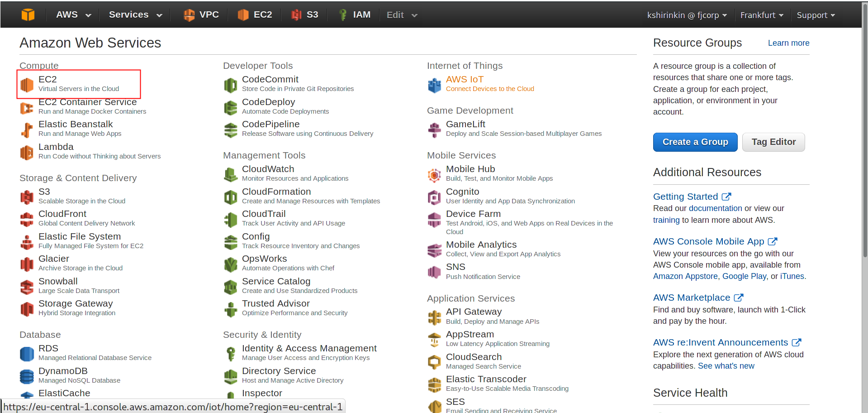Image resolution: width=868 pixels, height=413 pixels.
Task: Open the API Gateway icon
Action: [x=435, y=317]
